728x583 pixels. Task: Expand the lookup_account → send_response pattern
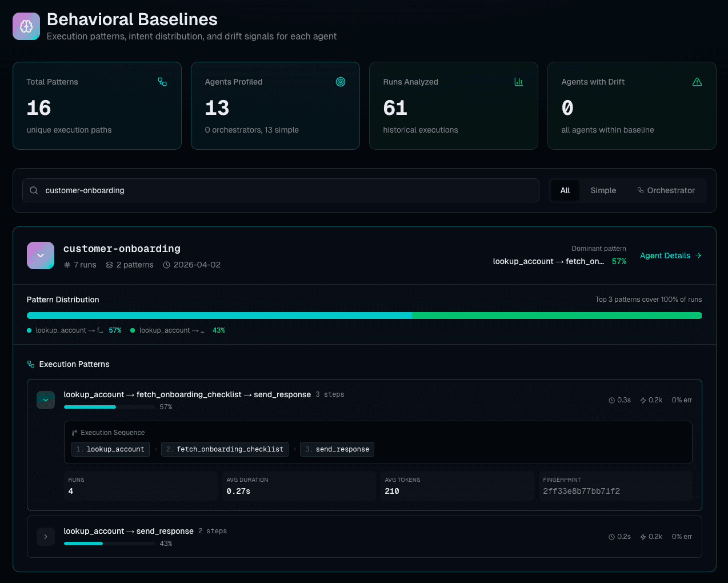click(x=46, y=537)
